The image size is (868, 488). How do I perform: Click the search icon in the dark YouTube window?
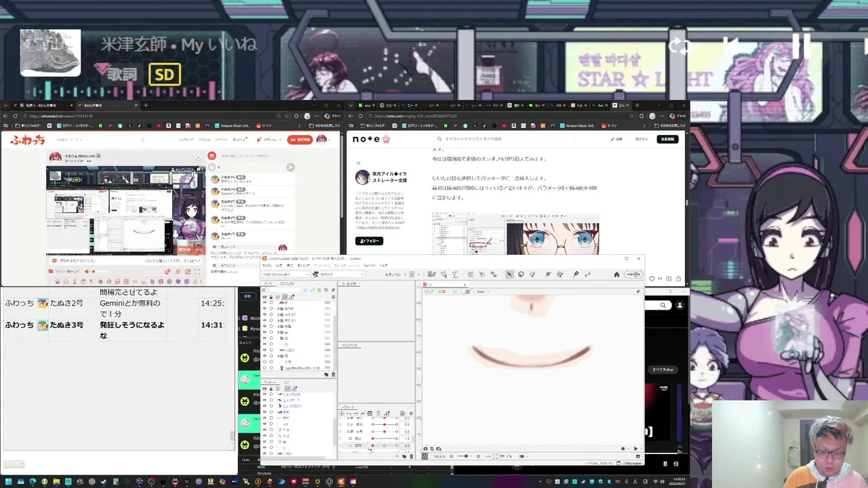click(x=663, y=305)
